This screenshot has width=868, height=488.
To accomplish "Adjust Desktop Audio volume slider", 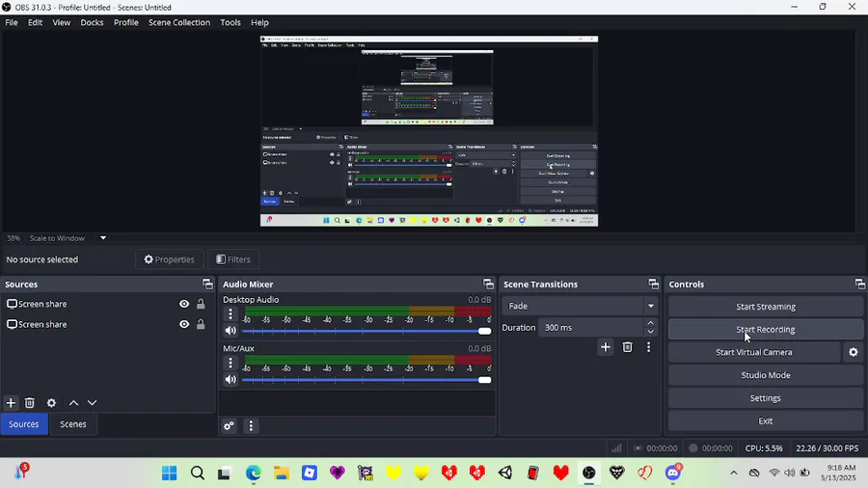I will point(366,331).
